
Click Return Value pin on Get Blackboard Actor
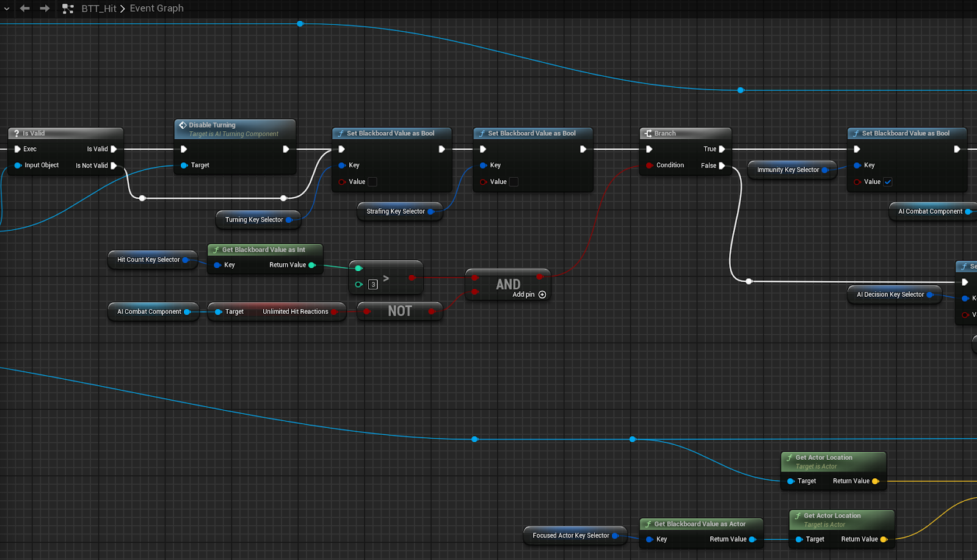[x=753, y=539]
